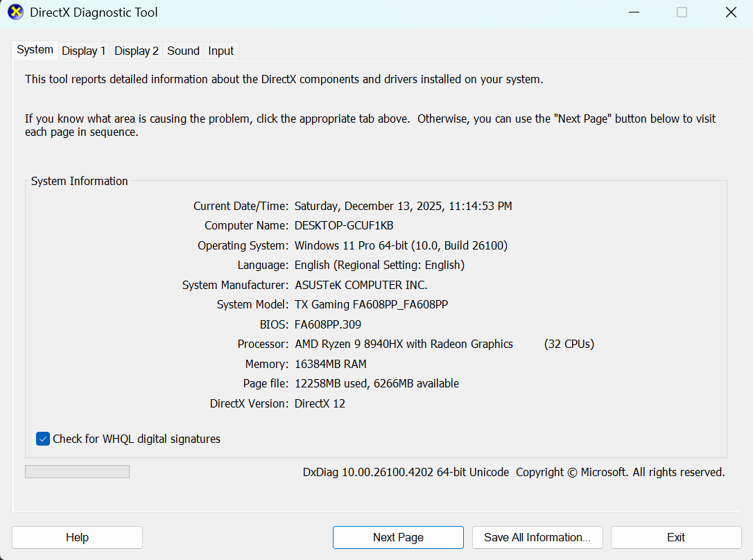
Task: Uncheck Check for WHQL digital signatures
Action: click(x=43, y=439)
